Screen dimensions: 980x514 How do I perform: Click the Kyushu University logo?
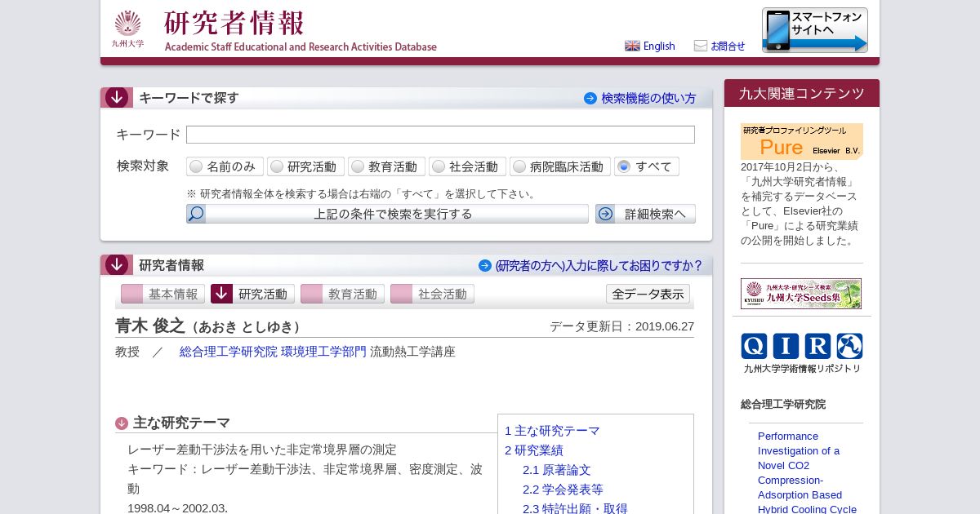[127, 29]
